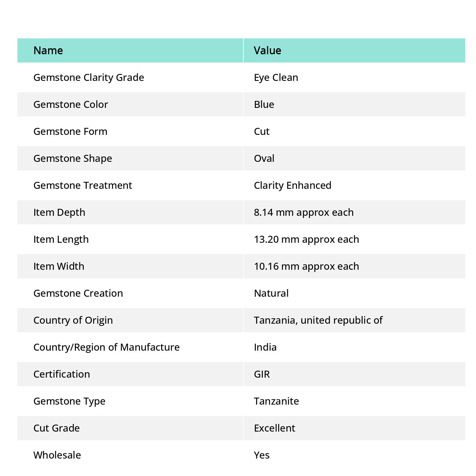Select the Natural creation value
The width and height of the screenshot is (476, 476).
coord(271,293)
